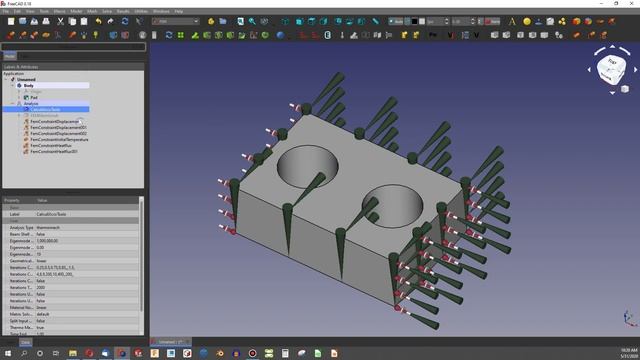The width and height of the screenshot is (640, 360).
Task: Select FemConstraintDisplacement001 in tree
Action: [58, 127]
